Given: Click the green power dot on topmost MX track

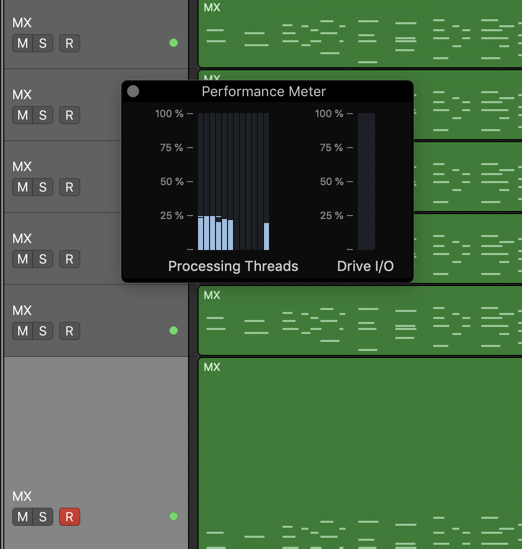Looking at the screenshot, I should (x=173, y=43).
